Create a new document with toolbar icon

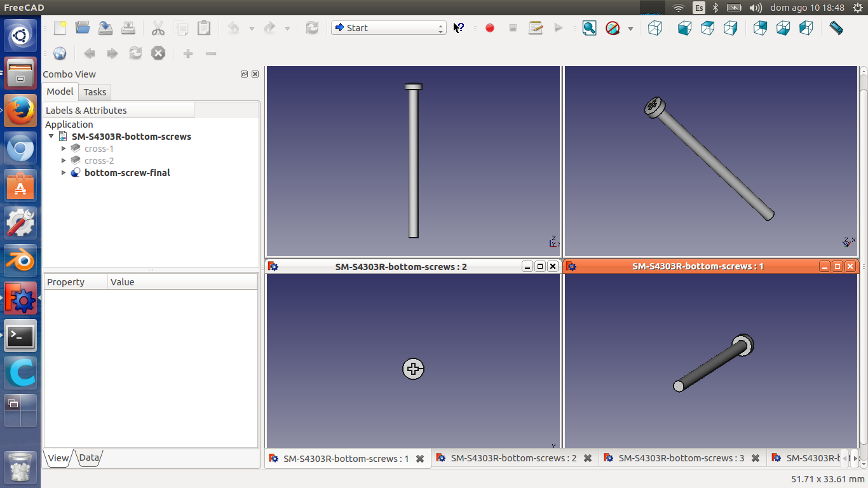(x=60, y=28)
